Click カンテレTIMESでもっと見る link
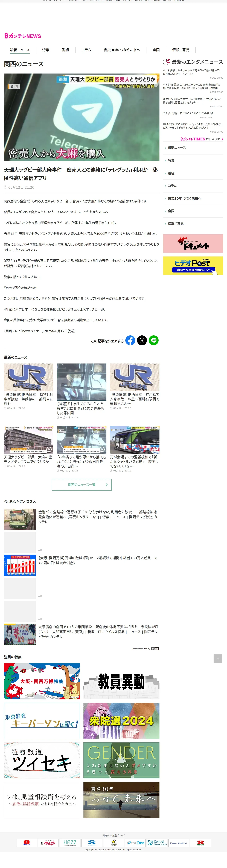 click(201, 139)
